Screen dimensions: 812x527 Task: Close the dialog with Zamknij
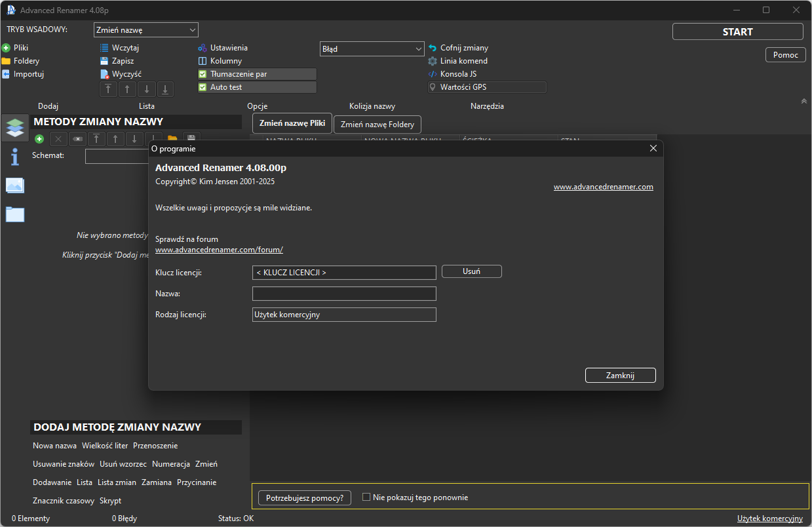point(620,375)
